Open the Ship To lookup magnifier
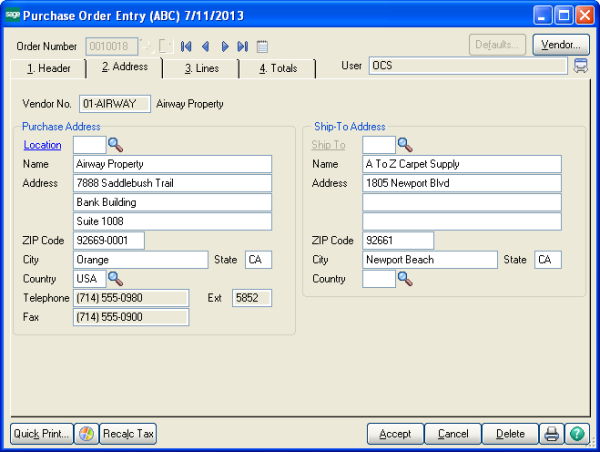Image resolution: width=600 pixels, height=452 pixels. [x=404, y=145]
